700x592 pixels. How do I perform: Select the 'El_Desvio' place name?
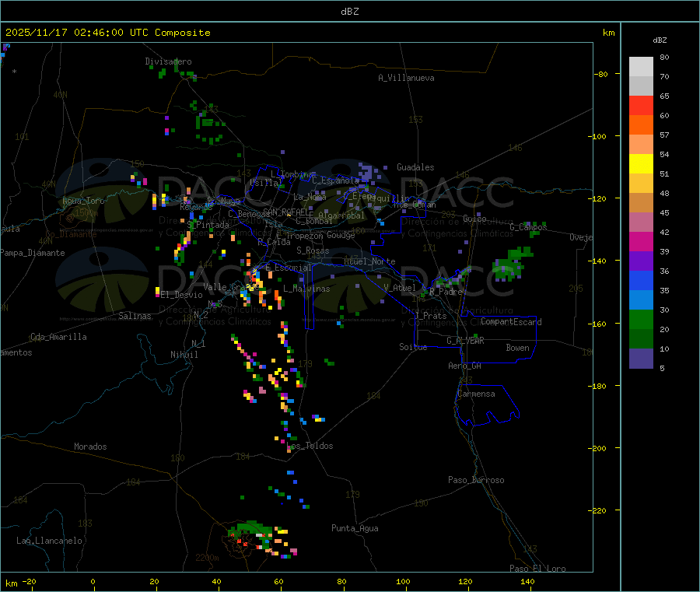click(181, 295)
